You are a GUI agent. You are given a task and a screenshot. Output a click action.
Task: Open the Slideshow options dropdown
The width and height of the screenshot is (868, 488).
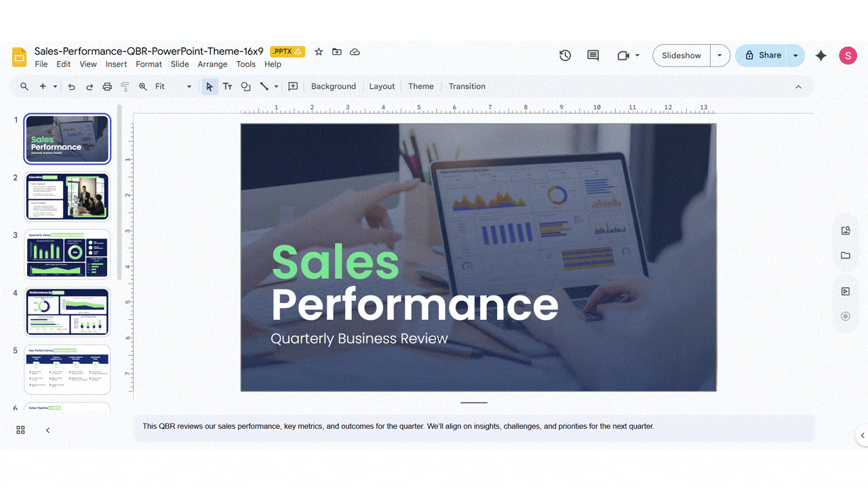pos(719,55)
